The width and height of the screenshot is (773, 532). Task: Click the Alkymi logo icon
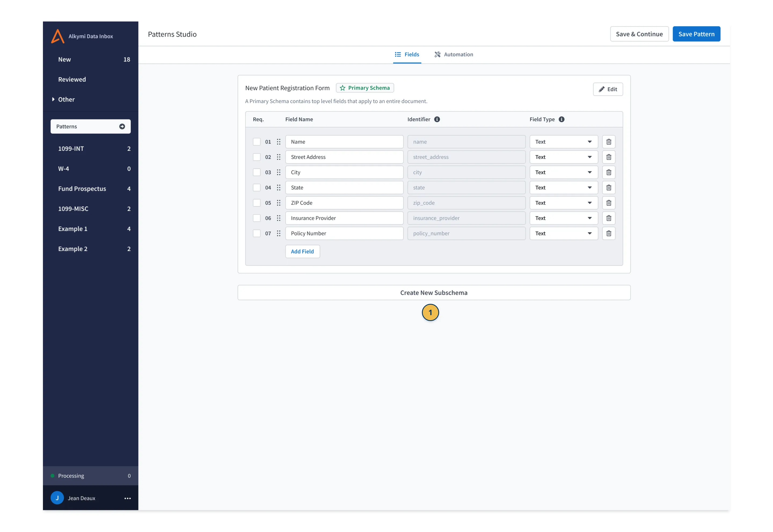pos(58,36)
